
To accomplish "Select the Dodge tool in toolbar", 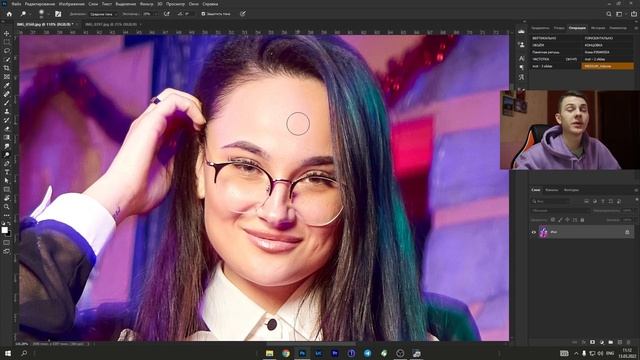I will coord(7,155).
